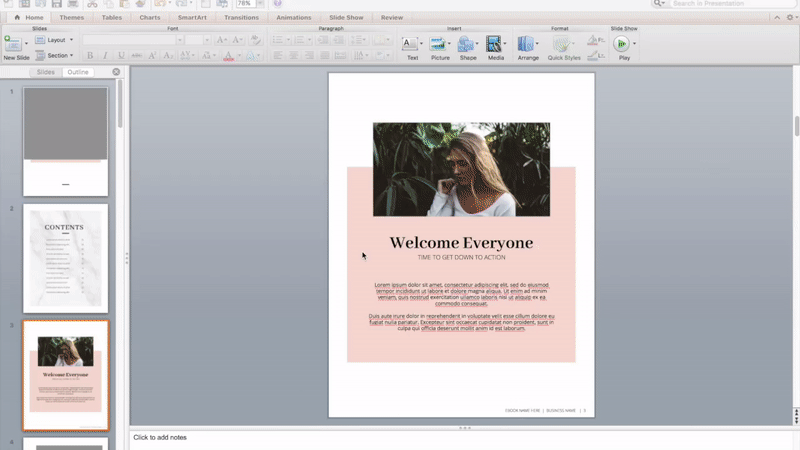Click the Shape insert icon
The width and height of the screenshot is (800, 450).
(467, 44)
